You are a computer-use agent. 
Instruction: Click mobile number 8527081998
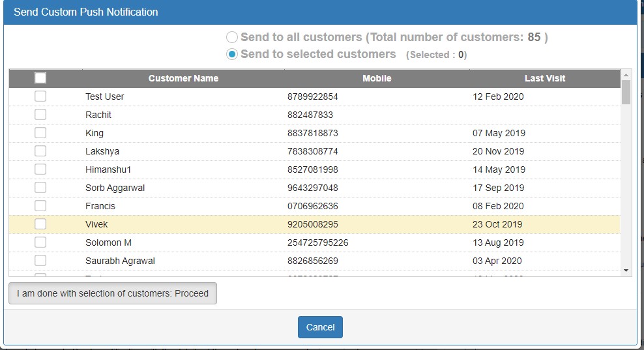click(x=313, y=169)
